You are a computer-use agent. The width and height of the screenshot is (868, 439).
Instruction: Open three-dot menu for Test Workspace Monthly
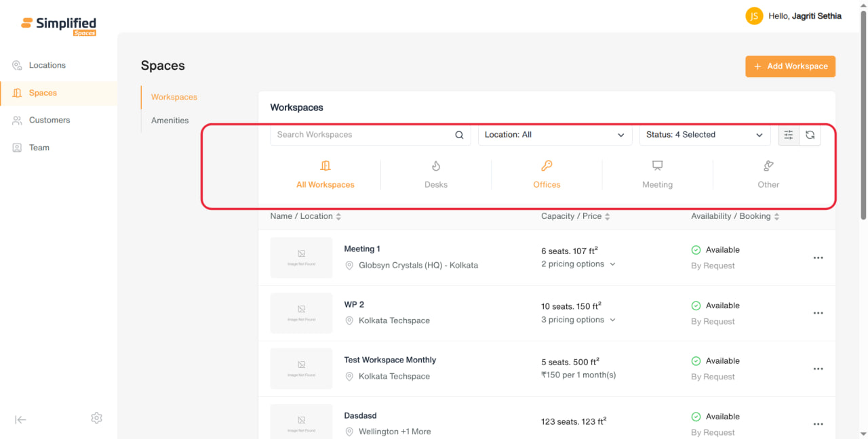tap(818, 369)
